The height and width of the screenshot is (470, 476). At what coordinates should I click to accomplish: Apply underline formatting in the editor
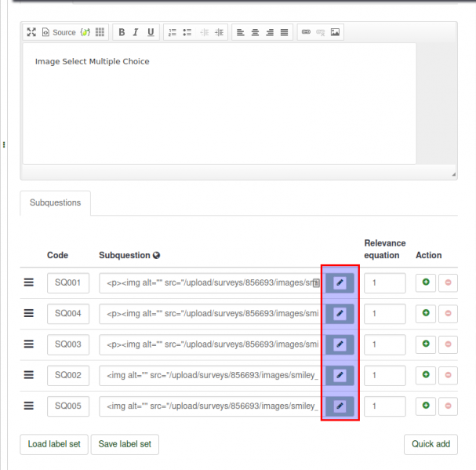pos(151,32)
